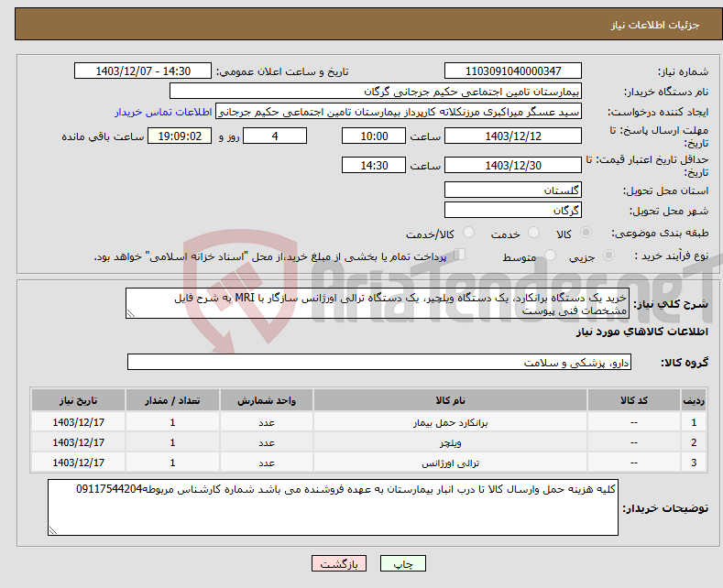Click the row number 1 cell
This screenshot has width=723, height=588.
click(694, 422)
